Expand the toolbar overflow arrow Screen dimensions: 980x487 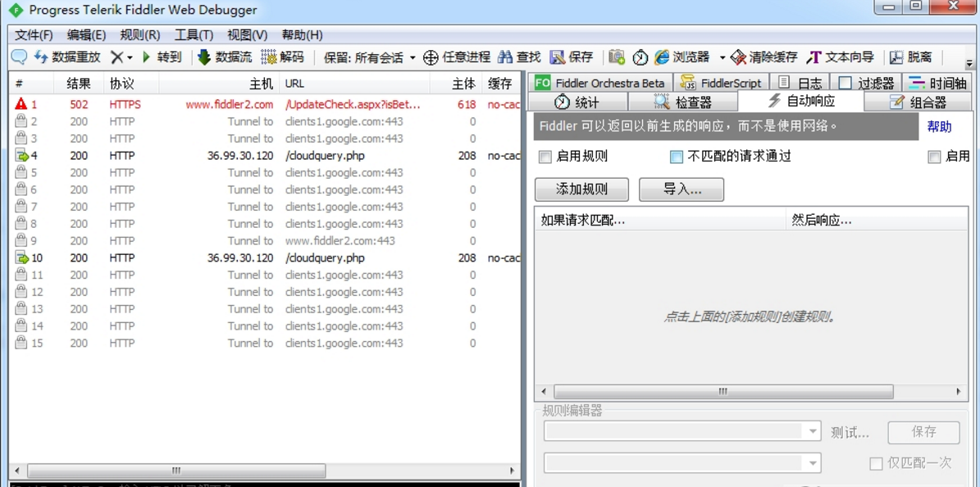969,63
